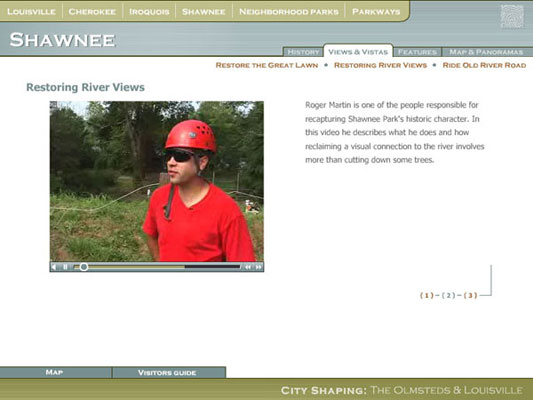Open Neighborhood Parks navigation item
The height and width of the screenshot is (400, 533).
[289, 12]
